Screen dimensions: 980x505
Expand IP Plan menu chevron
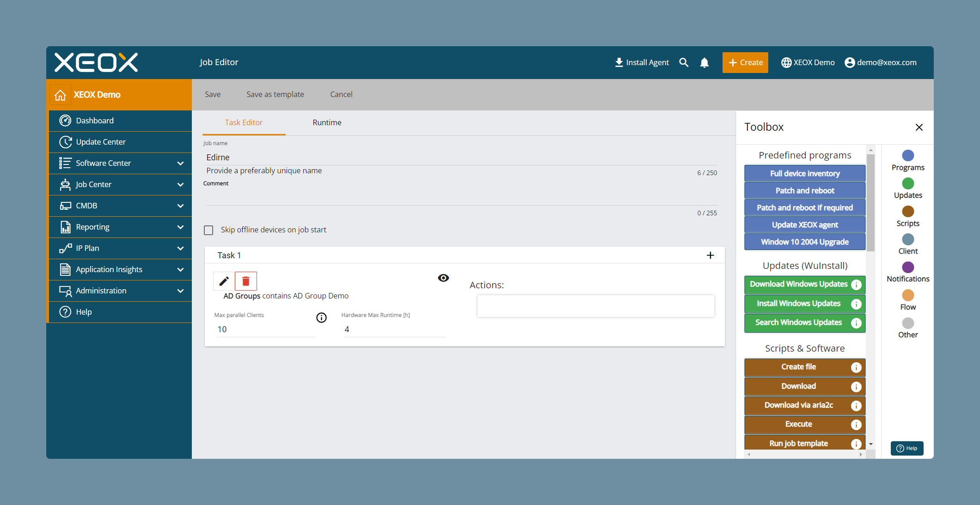pyautogui.click(x=180, y=248)
